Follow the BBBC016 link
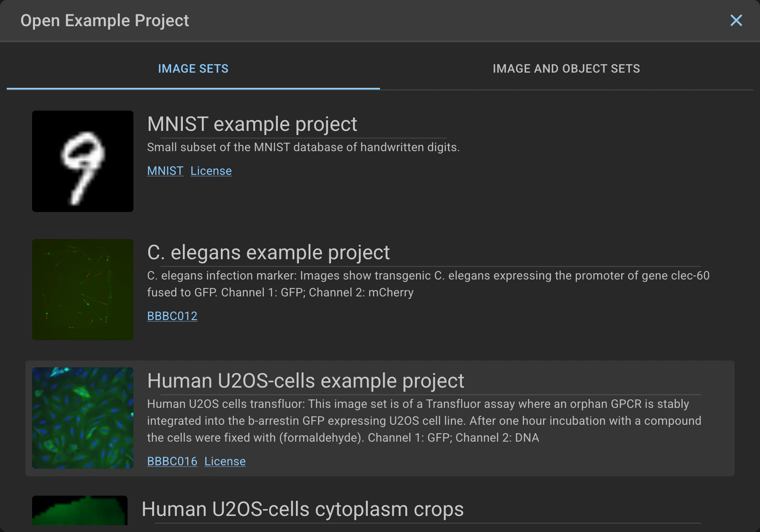Viewport: 760px width, 532px height. point(172,461)
